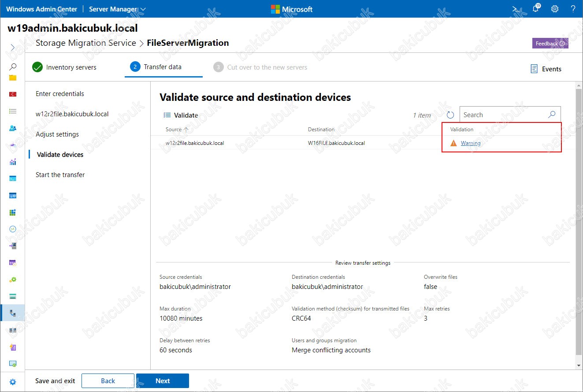
Task: Open the PowerShell tool icon in sidebar
Action: (13, 178)
